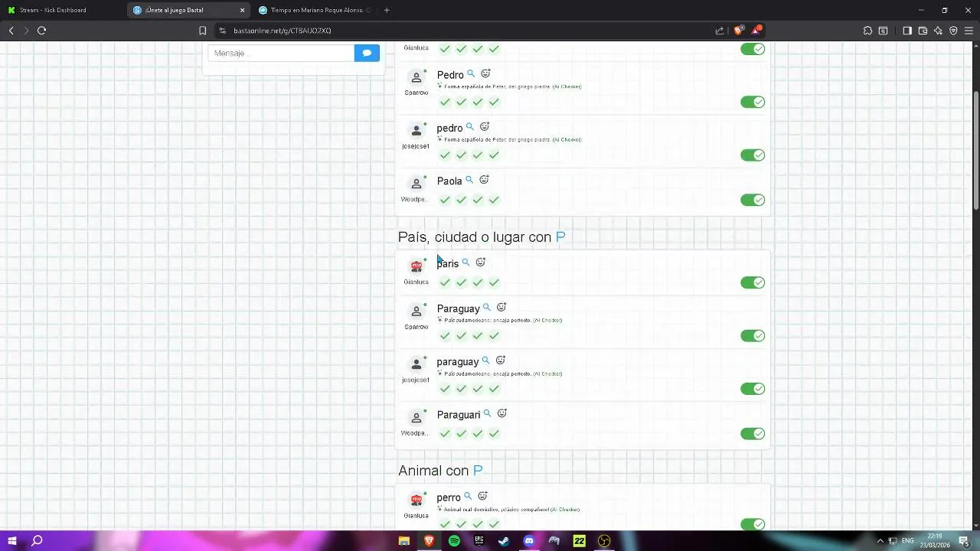Open the Leo AI sparkle icon
Image resolution: width=980 pixels, height=551 pixels.
[938, 31]
